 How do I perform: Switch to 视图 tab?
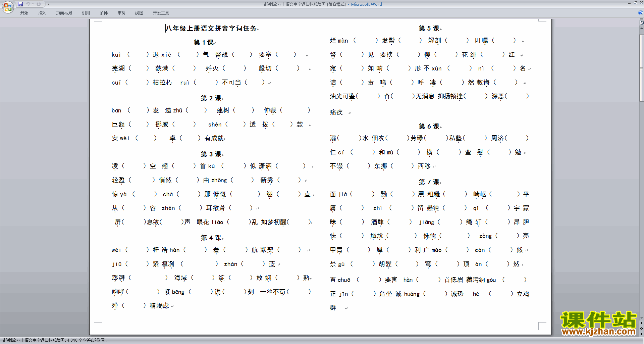point(139,13)
